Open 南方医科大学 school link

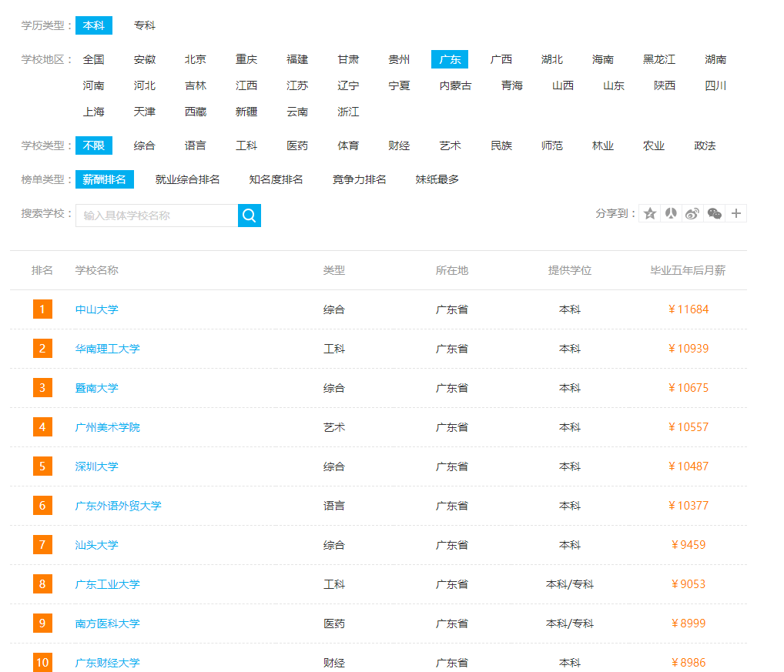(108, 624)
